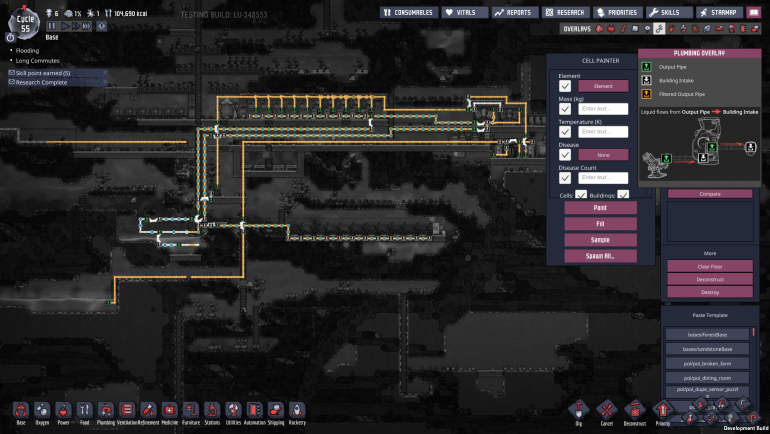Screen dimensions: 770x434
Task: Toggle the Buildings checkbox
Action: 623,194
